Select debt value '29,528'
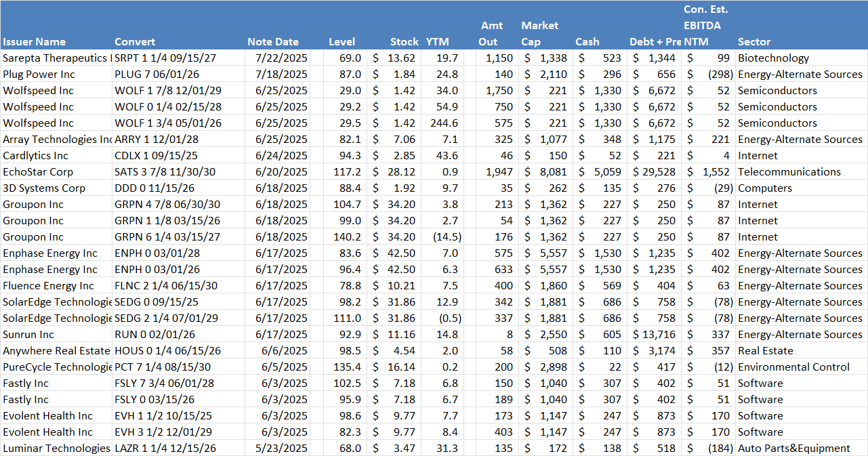The image size is (868, 456). (659, 172)
